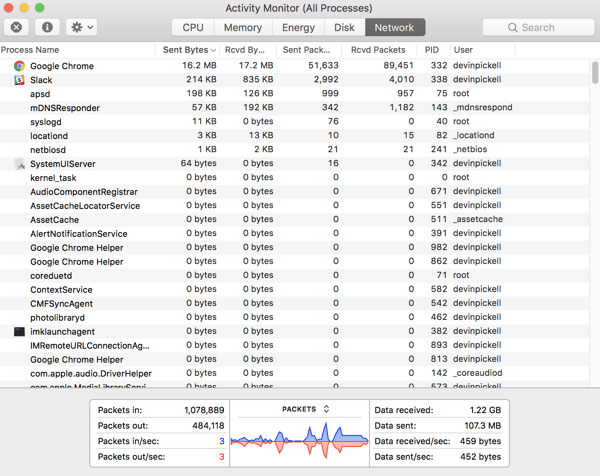Screen dimensions: 600x476
Task: Sort by Sent Packets column header
Action: click(309, 50)
